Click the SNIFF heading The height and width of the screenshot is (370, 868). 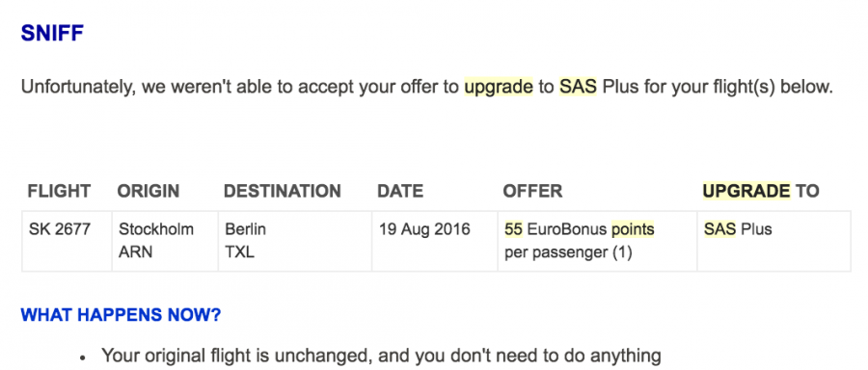click(52, 33)
